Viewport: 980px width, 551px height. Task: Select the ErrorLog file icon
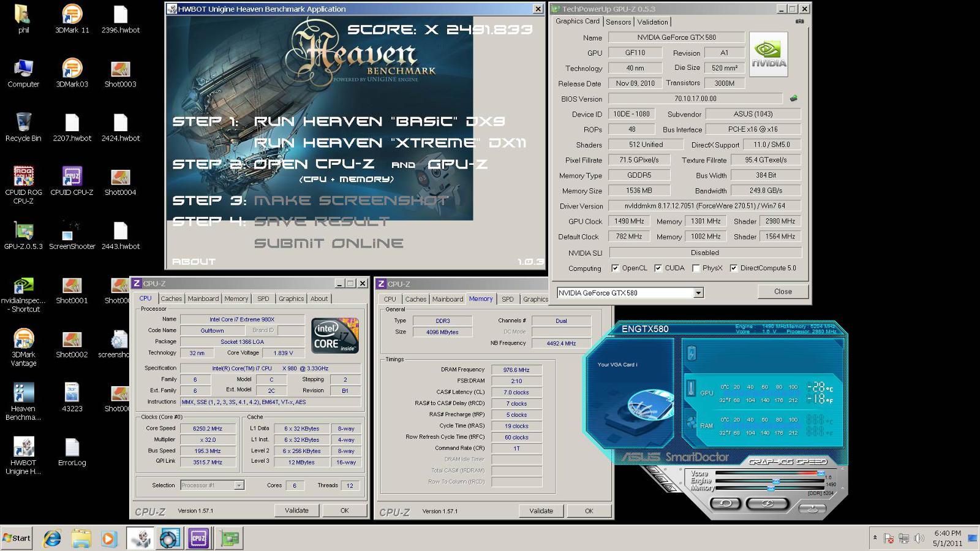coord(72,452)
